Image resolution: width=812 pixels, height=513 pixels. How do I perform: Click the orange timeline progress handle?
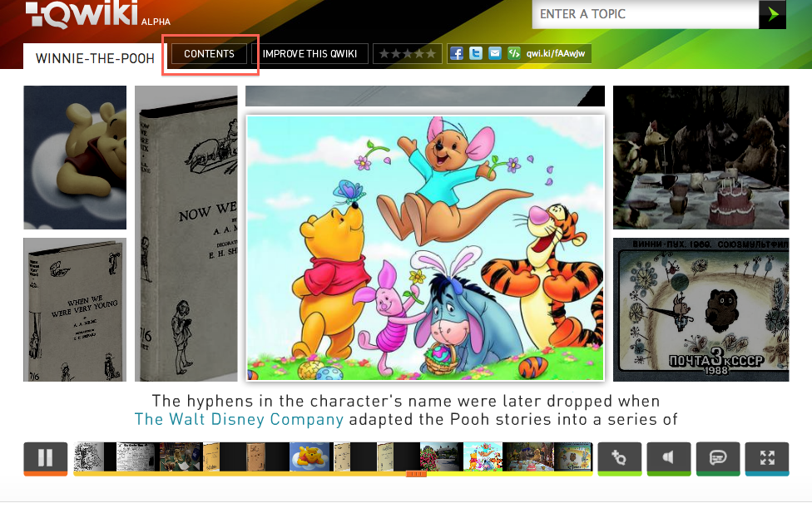pyautogui.click(x=416, y=474)
